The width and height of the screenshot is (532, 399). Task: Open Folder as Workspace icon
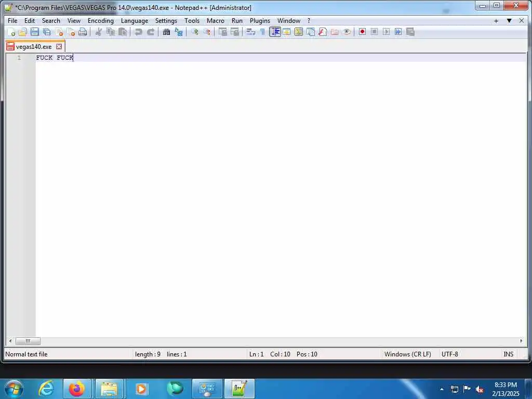point(335,32)
